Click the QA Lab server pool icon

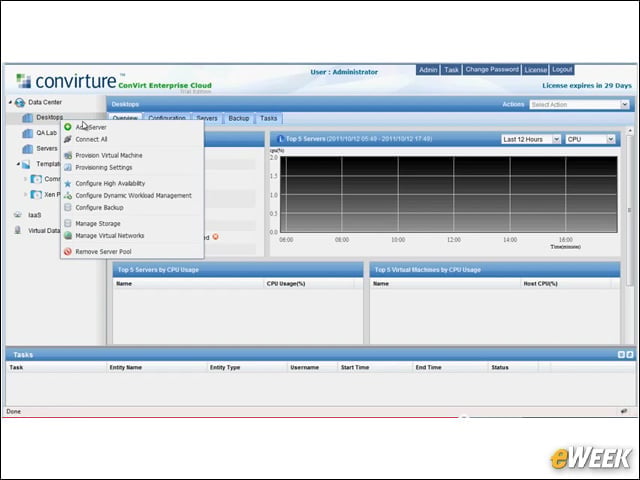tap(27, 133)
